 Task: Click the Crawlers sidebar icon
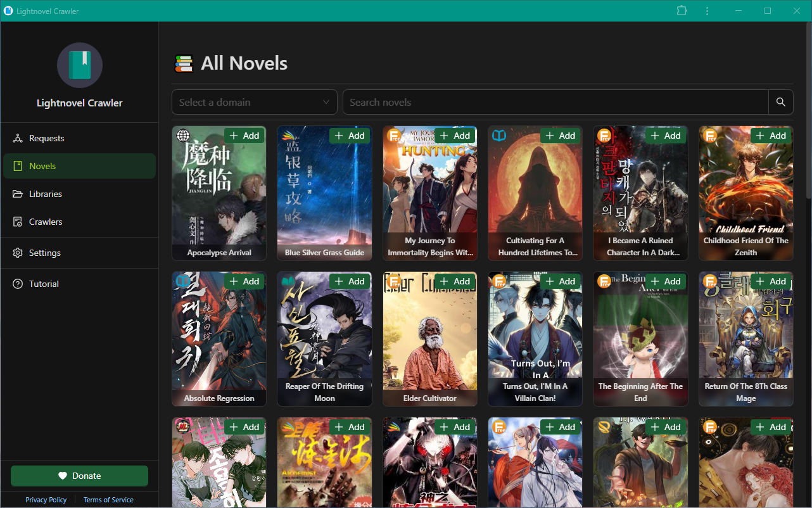18,222
